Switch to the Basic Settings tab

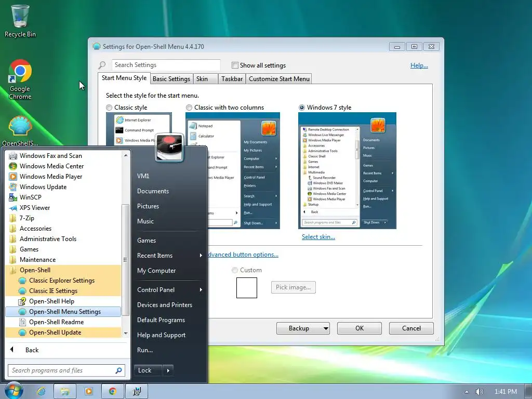coord(171,79)
